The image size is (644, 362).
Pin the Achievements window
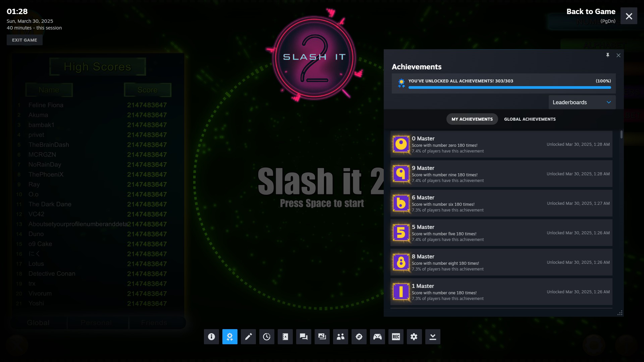tap(607, 55)
